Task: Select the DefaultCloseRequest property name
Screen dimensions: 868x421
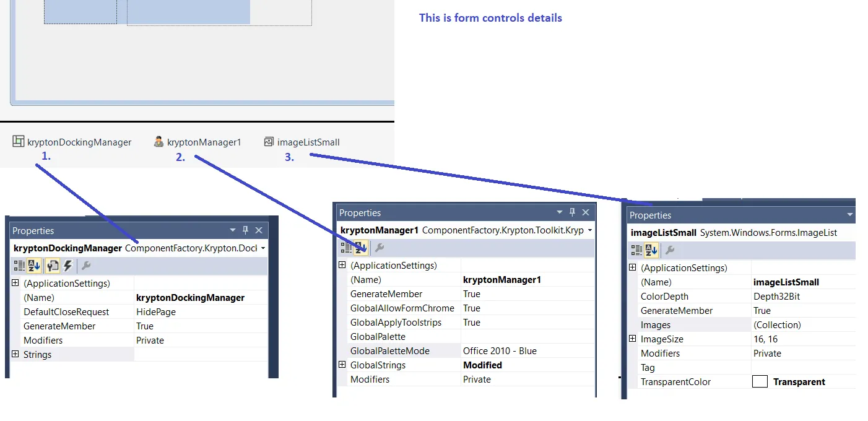Action: pos(66,312)
